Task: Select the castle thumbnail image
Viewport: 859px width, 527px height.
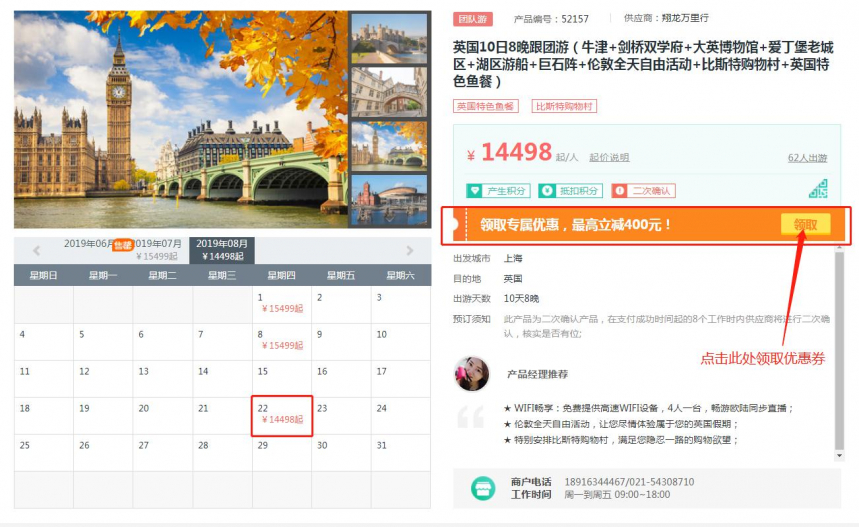Action: pyautogui.click(x=389, y=38)
